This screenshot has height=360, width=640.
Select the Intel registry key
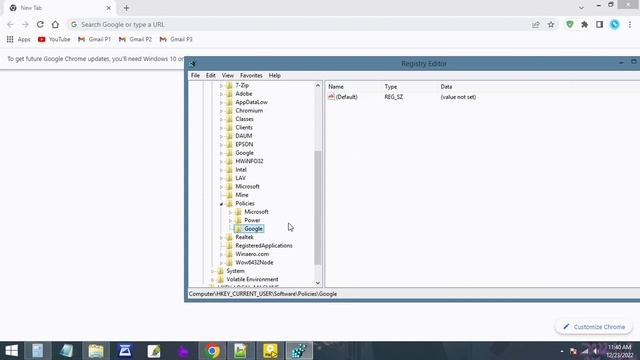(x=241, y=170)
